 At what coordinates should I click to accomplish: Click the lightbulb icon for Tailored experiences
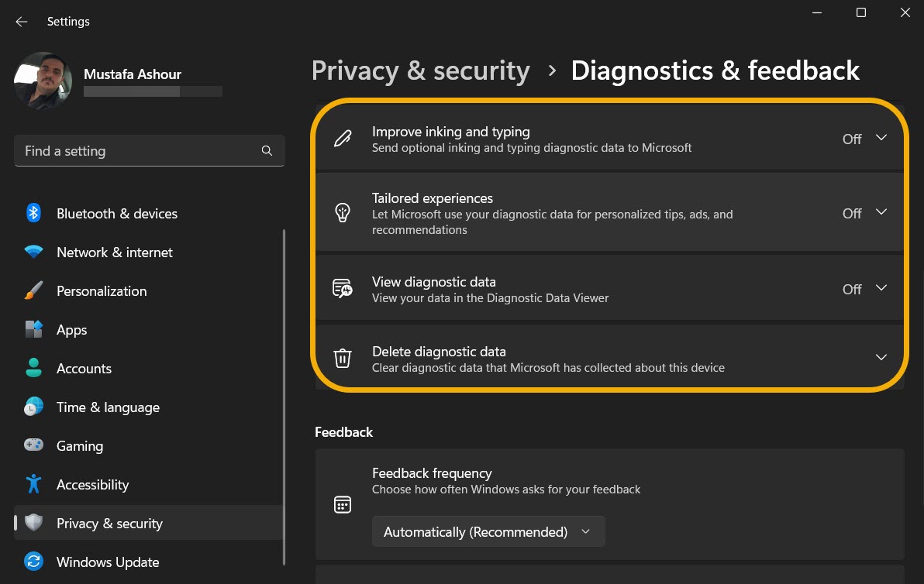pos(342,212)
